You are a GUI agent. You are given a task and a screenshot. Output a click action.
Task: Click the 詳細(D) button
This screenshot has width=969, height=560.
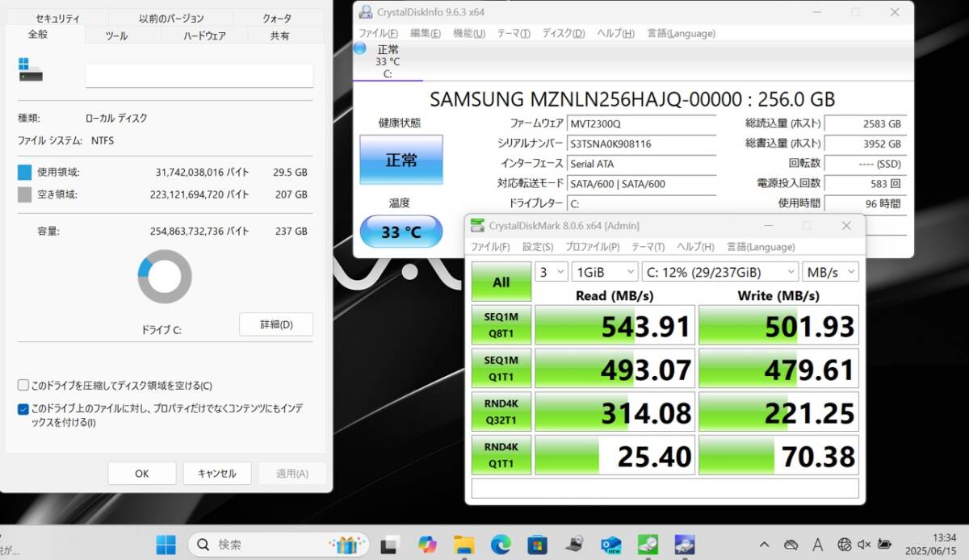(276, 324)
